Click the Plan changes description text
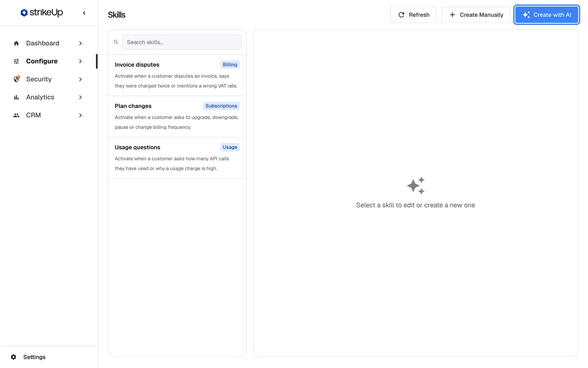588x368 pixels. coord(177,122)
